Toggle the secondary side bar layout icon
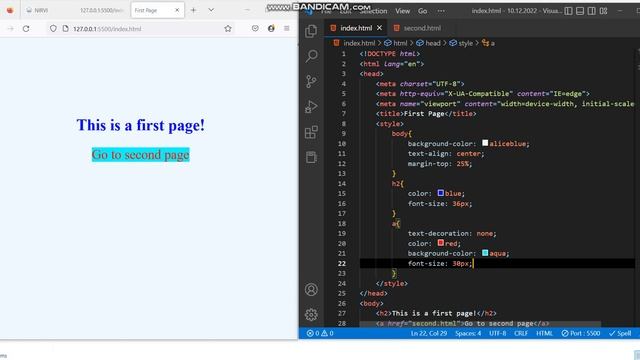The height and width of the screenshot is (360, 640). (x=591, y=11)
